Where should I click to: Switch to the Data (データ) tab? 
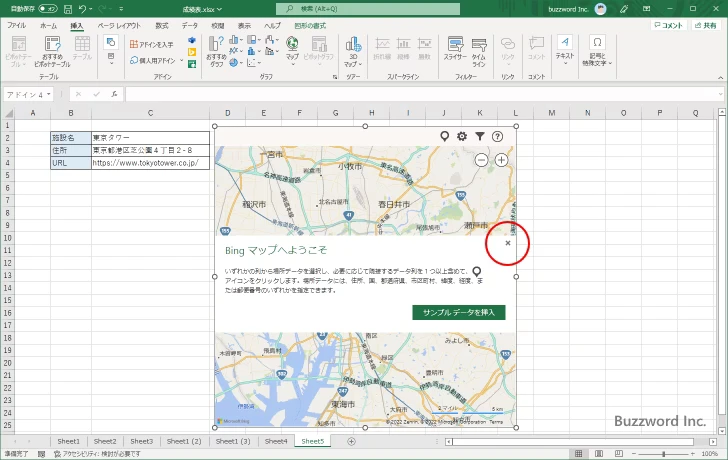(x=189, y=26)
